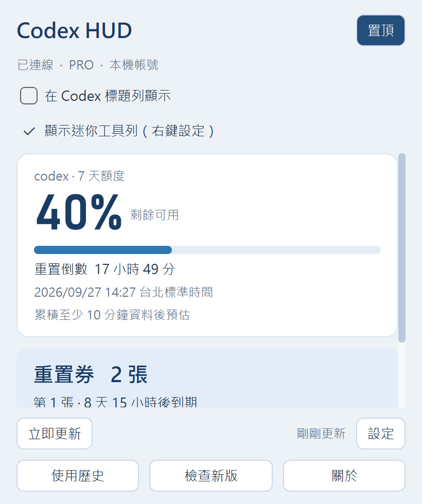
Task: Click the 40% 剩餘可用 quota figure
Action: tap(108, 212)
